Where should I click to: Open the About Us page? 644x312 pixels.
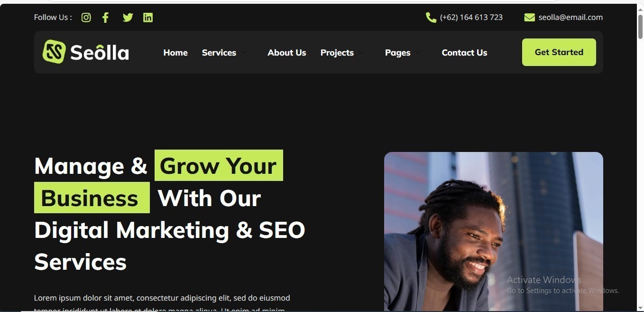[x=286, y=53]
